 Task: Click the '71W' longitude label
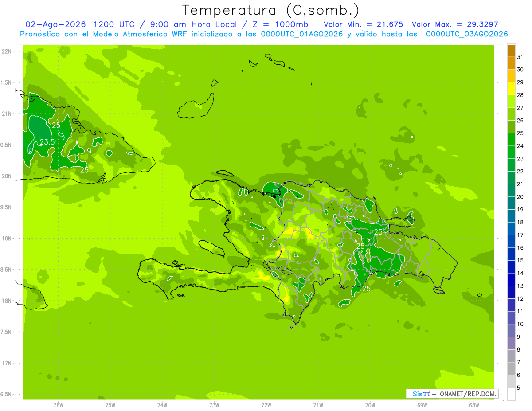pos(318,405)
